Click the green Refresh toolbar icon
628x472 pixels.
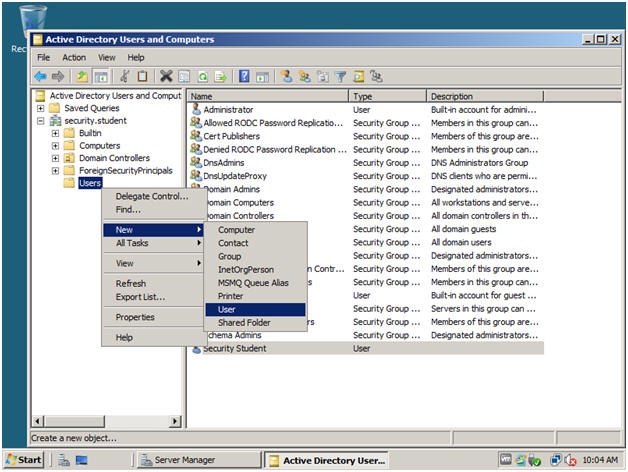203,76
